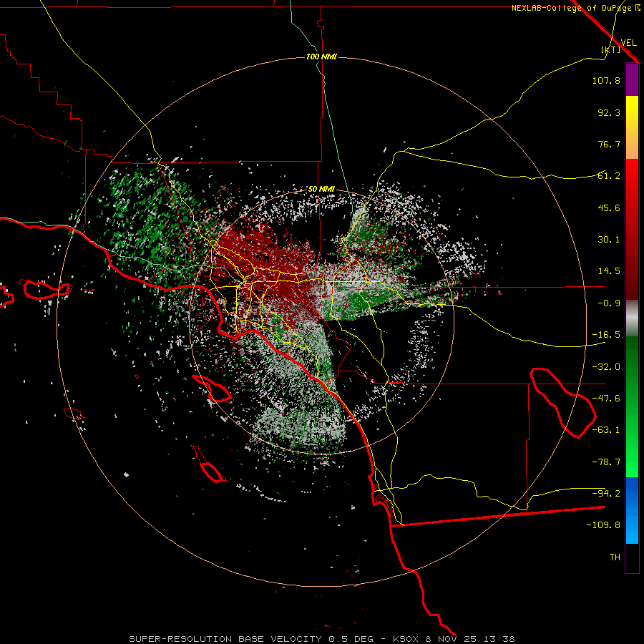Pick the blue segment of the velocity scale
Viewport: 644px width, 644px height.
coord(632,510)
